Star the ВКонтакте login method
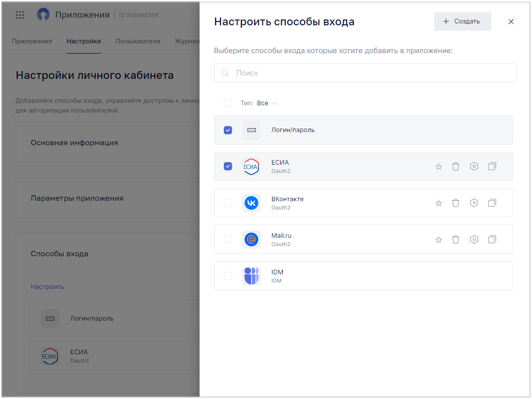This screenshot has width=532, height=399. (439, 203)
